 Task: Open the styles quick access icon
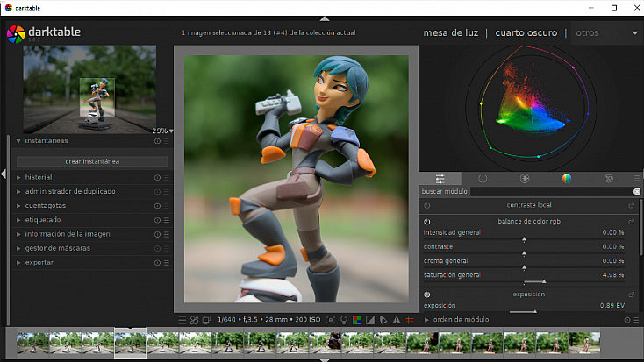click(x=194, y=320)
